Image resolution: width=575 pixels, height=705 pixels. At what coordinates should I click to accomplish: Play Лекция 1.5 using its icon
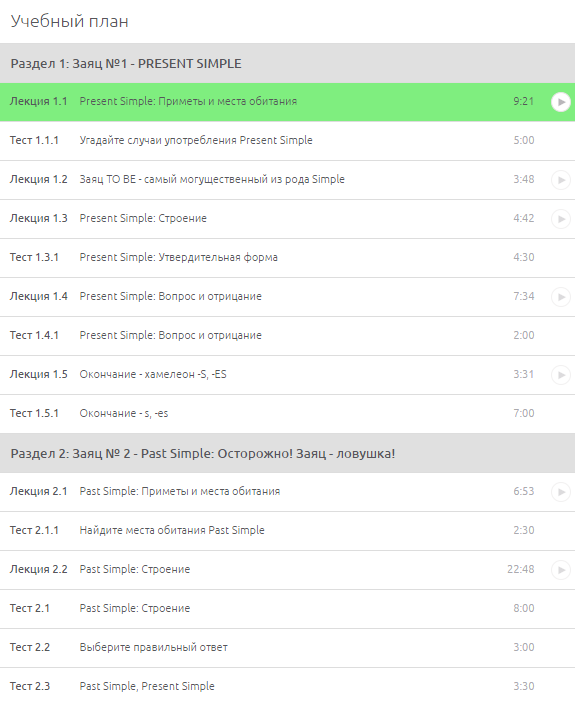(561, 375)
